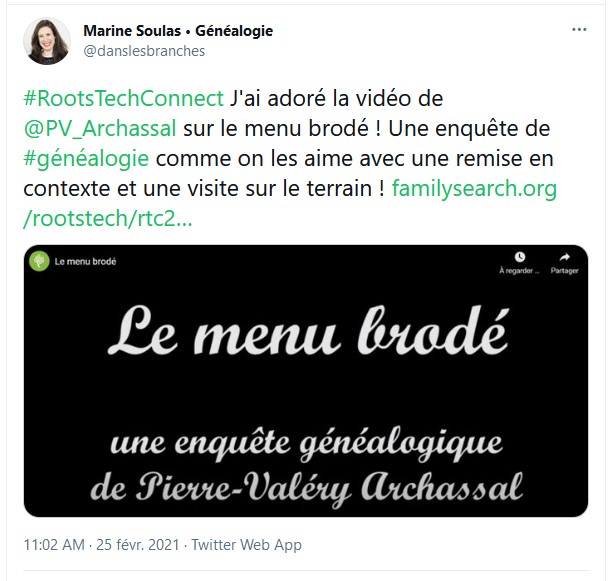Click the 'Partager' label under arrow

click(x=565, y=271)
